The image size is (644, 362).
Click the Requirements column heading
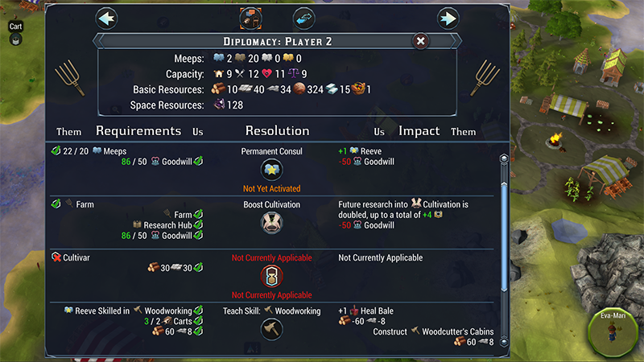pos(138,130)
